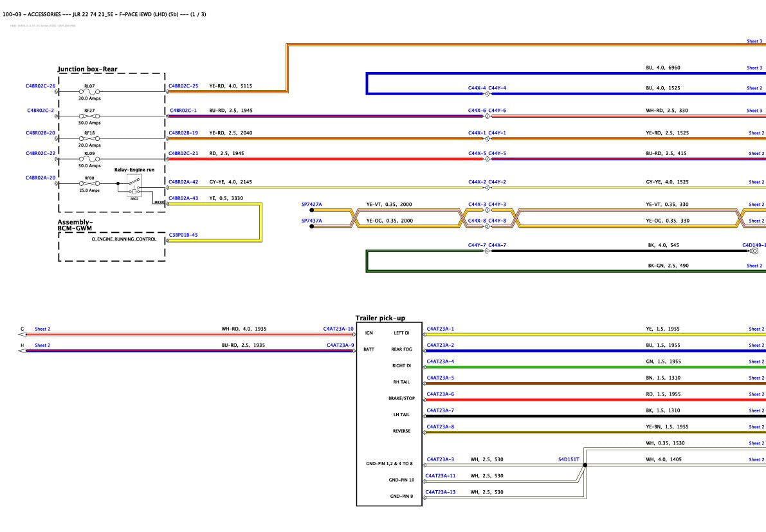Click the RF18 20 Amp fuse symbol
Screen dimensions: 766x532
89,139
